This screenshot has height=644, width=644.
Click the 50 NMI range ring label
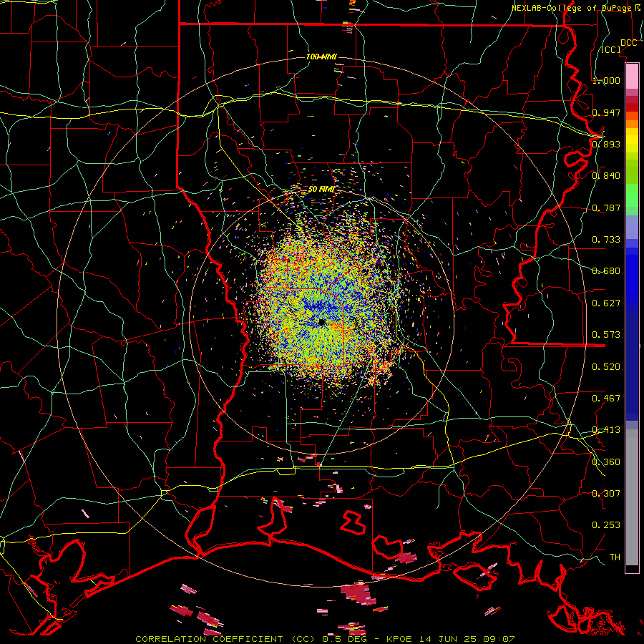321,190
